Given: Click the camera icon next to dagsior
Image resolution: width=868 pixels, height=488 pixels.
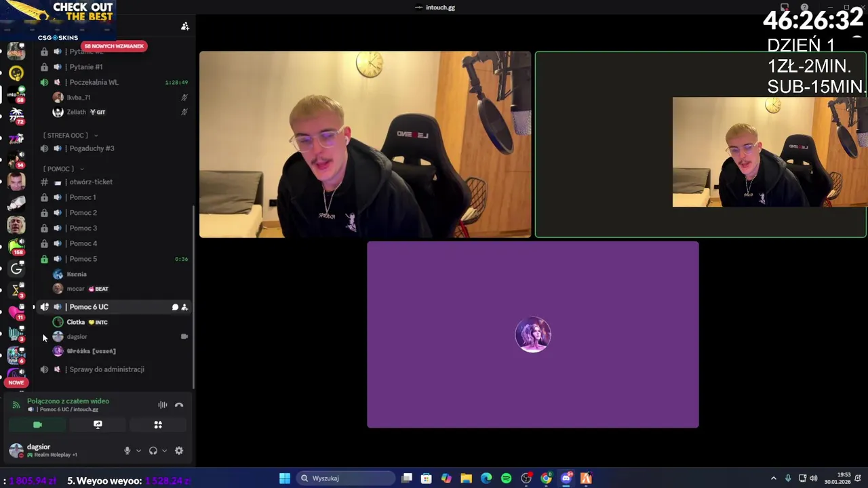Looking at the screenshot, I should coord(184,336).
